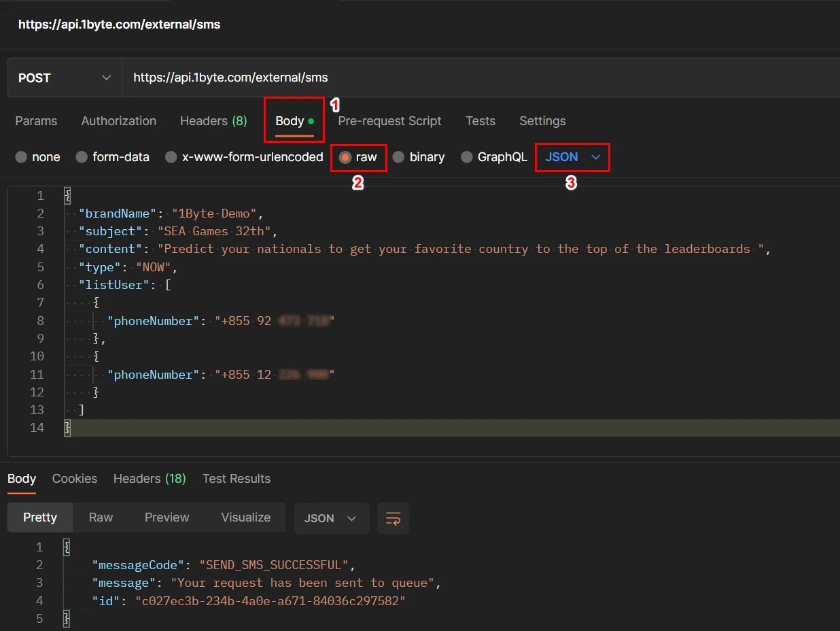The image size is (840, 631).
Task: Switch to the Authorization tab
Action: click(x=119, y=121)
